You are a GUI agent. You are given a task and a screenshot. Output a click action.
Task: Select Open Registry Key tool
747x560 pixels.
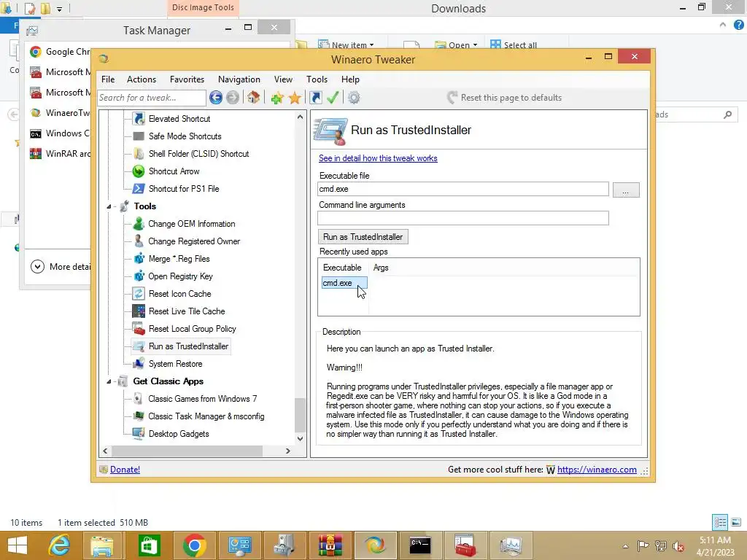(x=181, y=276)
